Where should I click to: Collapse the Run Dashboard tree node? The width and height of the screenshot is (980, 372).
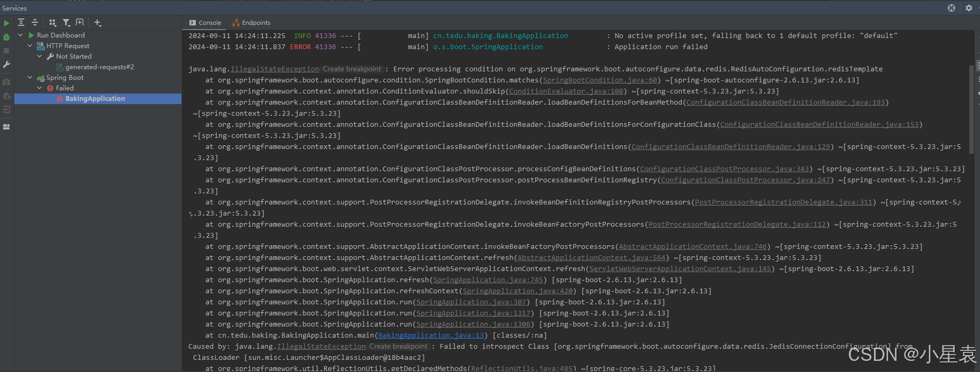point(21,35)
